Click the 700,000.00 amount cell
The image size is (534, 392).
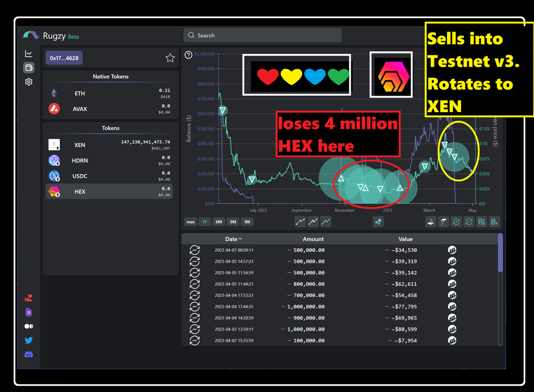[x=306, y=295]
